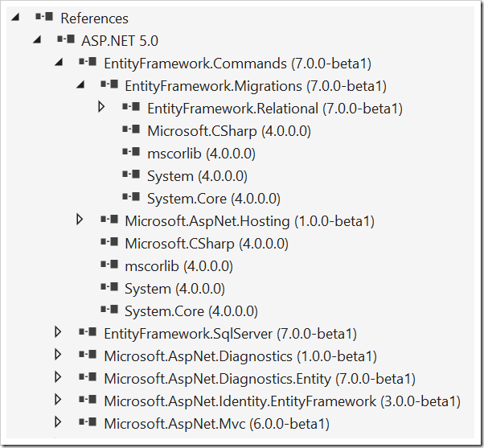The image size is (484, 448).
Task: Select mscorlib under EntityFramework.Commands
Action: point(178,266)
